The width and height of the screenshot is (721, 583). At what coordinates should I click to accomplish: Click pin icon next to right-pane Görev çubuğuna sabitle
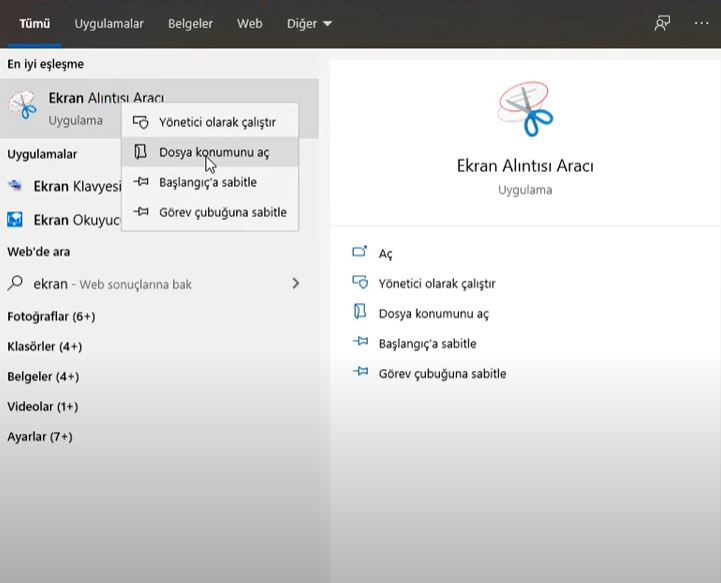(x=360, y=371)
